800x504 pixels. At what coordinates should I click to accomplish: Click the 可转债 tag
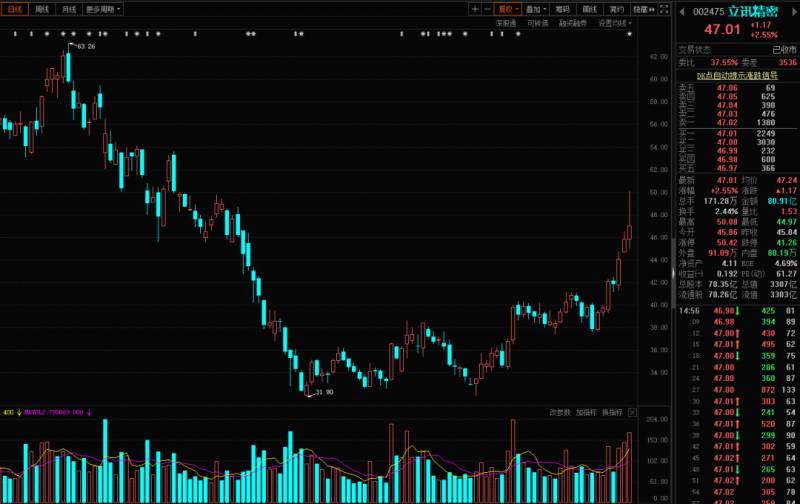(x=537, y=23)
